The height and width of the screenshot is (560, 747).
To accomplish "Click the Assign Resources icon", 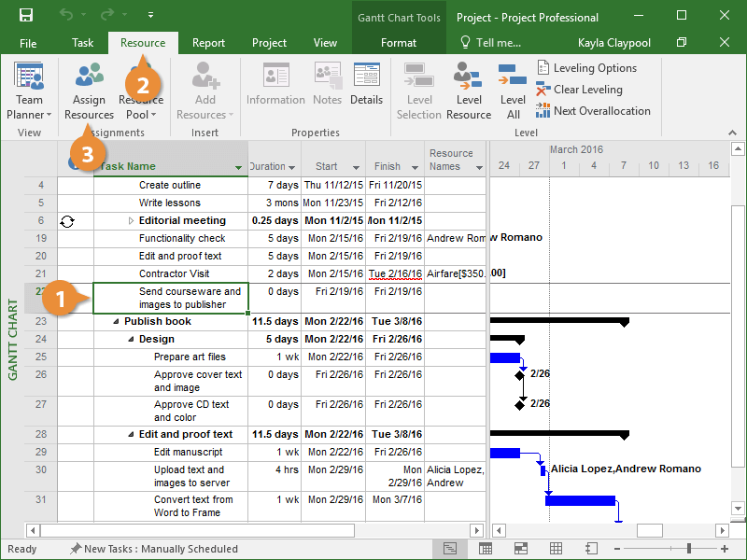I will pyautogui.click(x=89, y=91).
